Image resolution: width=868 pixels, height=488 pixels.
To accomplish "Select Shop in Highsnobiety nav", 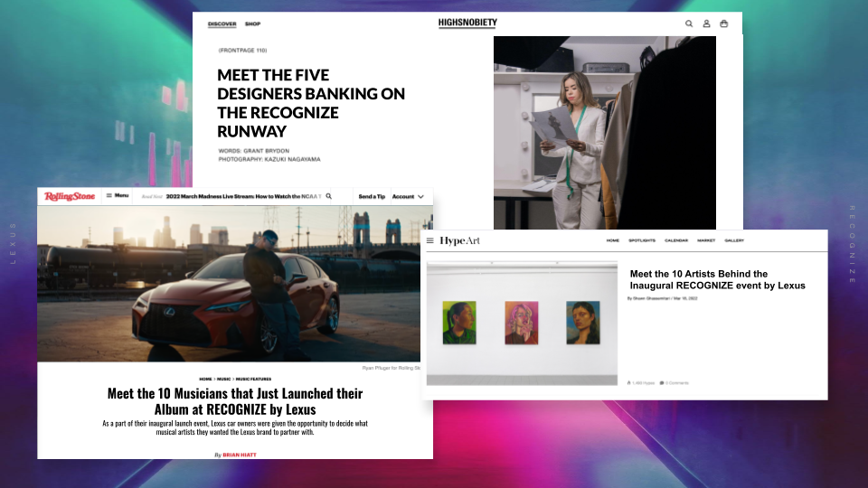I will (x=252, y=23).
